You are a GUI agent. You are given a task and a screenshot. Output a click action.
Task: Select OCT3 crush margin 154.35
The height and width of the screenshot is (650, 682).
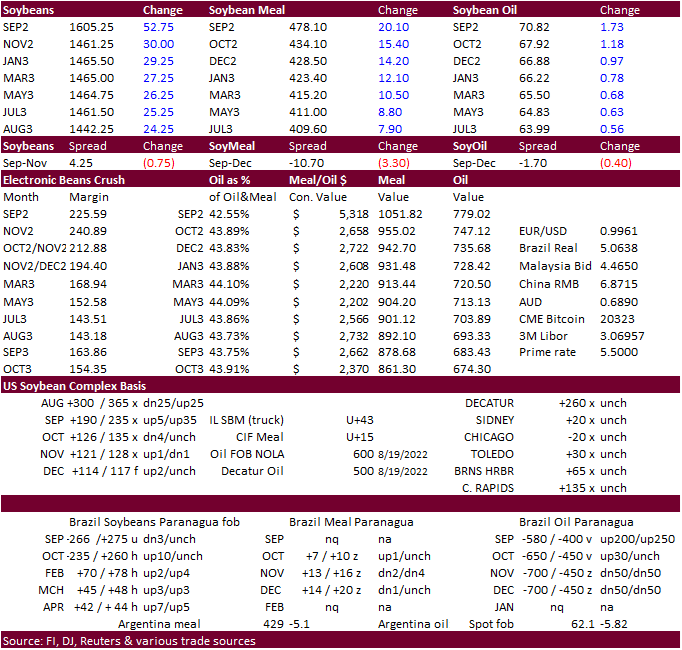88,369
